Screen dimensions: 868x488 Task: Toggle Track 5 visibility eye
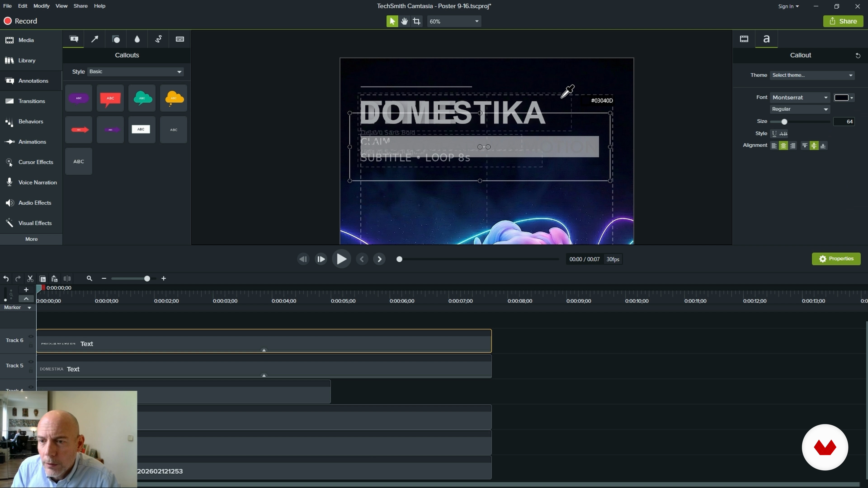point(31,362)
